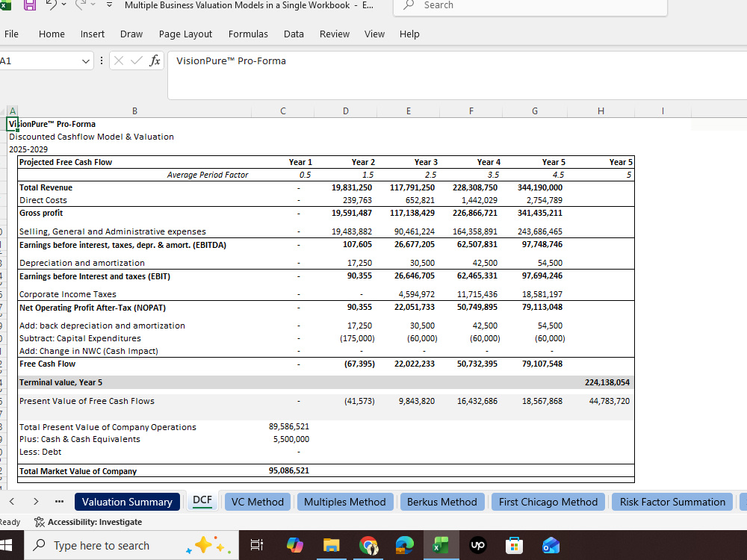Viewport: 747px width, 560px height.
Task: Open the Redo history dropdown arrow
Action: [93, 4]
